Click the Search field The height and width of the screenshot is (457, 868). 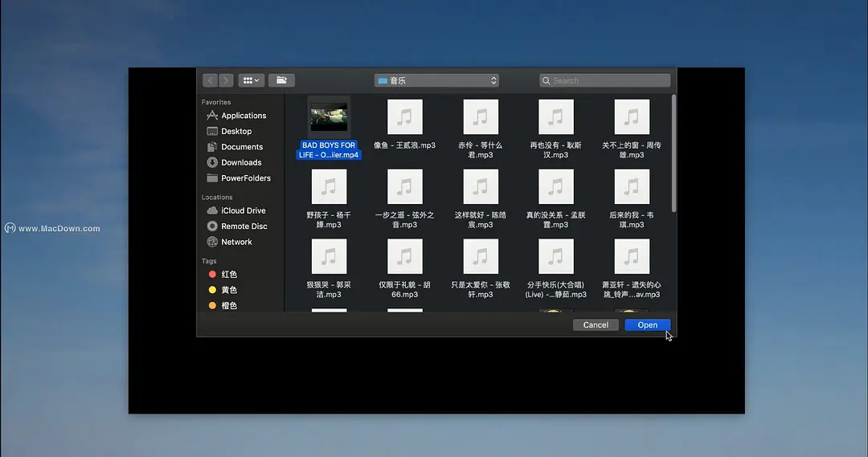(x=604, y=81)
